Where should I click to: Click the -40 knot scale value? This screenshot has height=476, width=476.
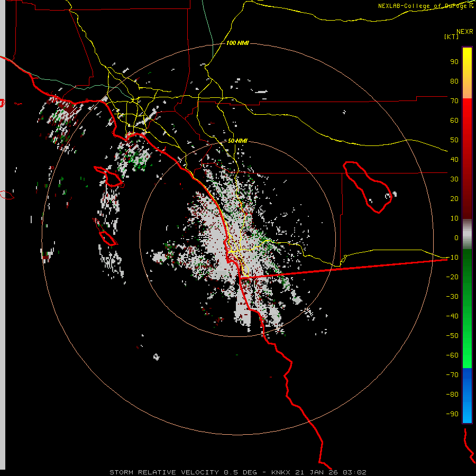tap(452, 316)
